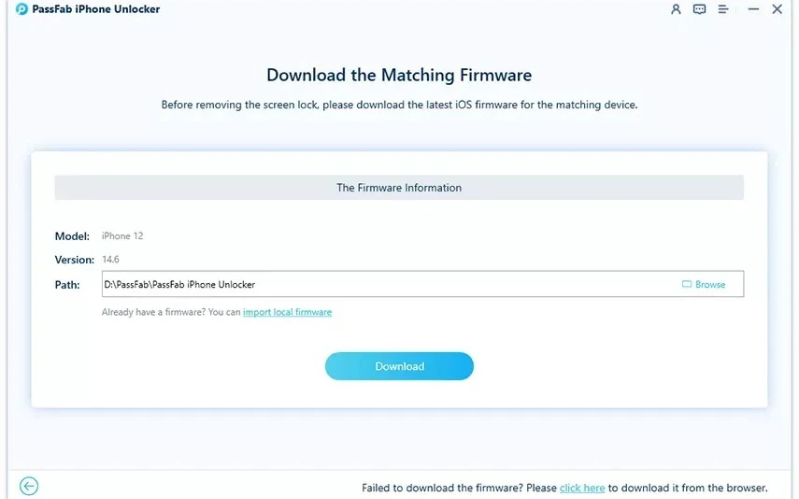
Task: Click the PassFab iPhone Unlocker title text
Action: [97, 9]
